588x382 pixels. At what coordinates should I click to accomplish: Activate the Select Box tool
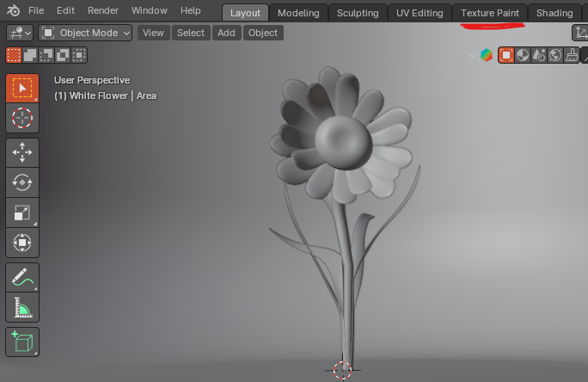click(x=22, y=88)
